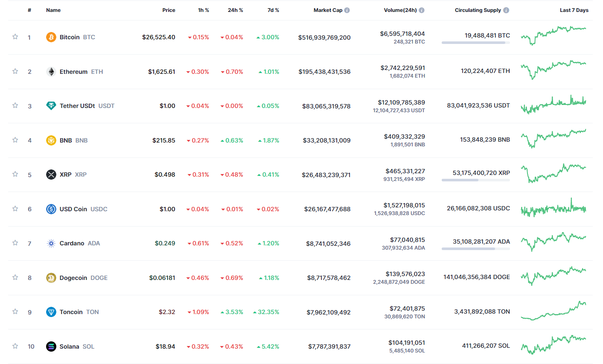
Task: Click USD Coin 7d change 0.02%
Action: pyautogui.click(x=268, y=209)
